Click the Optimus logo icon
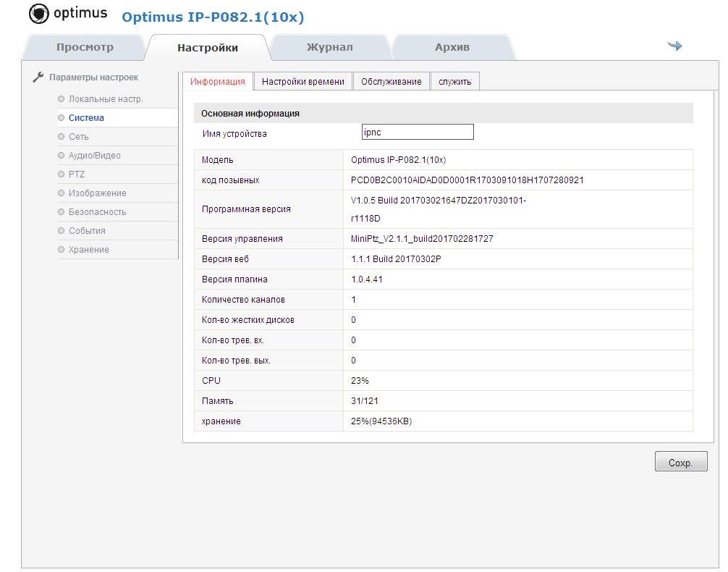This screenshot has width=728, height=572. pyautogui.click(x=38, y=14)
